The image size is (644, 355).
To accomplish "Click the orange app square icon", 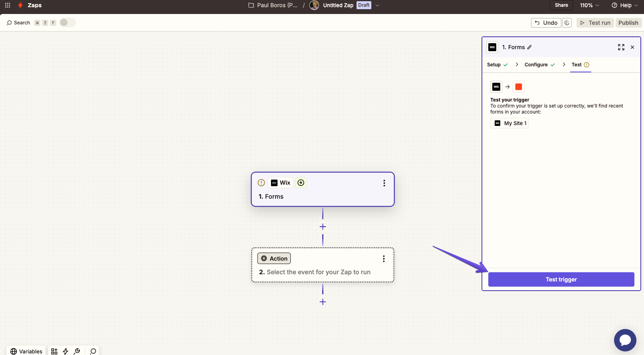I will pos(519,87).
